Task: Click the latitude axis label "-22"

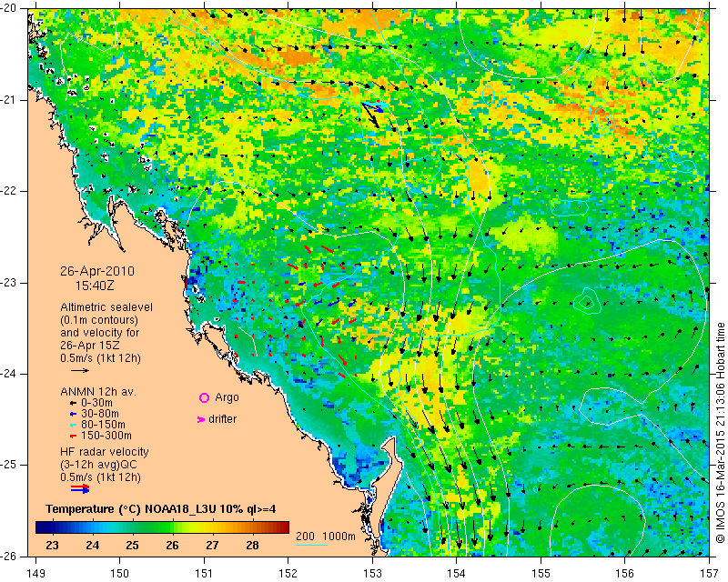Action: coord(10,191)
